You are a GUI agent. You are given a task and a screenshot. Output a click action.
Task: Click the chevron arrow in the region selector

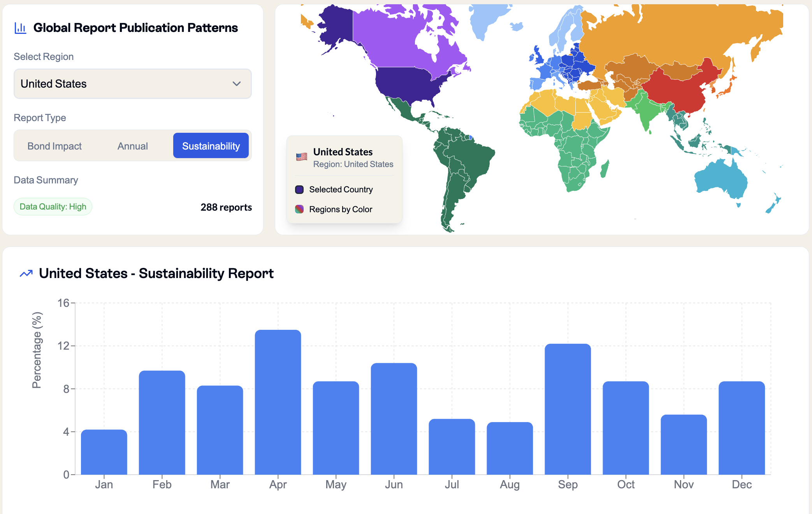tap(236, 84)
